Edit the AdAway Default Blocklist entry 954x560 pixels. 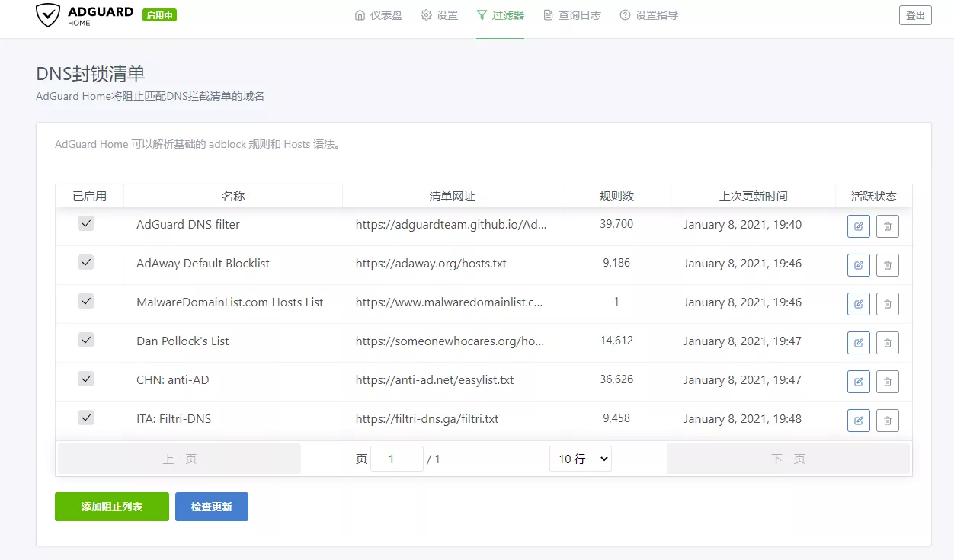pos(859,265)
